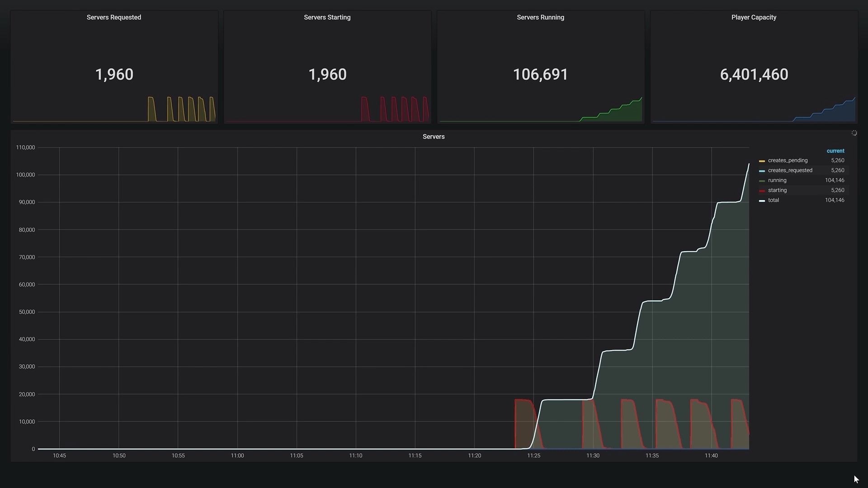Click the 1,960 value in Servers Starting
This screenshot has width=868, height=488.
(x=327, y=75)
